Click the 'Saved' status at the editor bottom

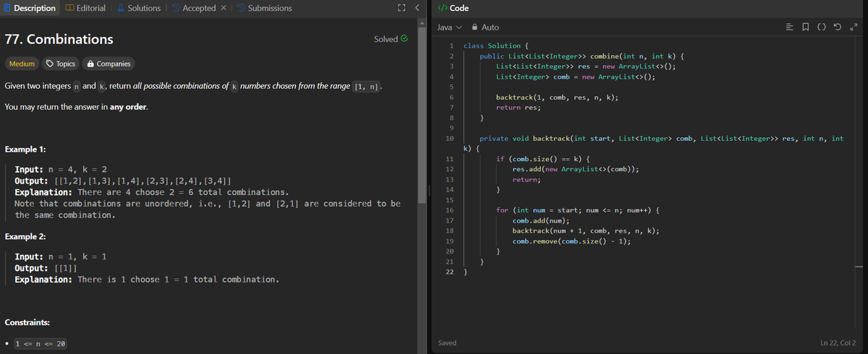(448, 342)
